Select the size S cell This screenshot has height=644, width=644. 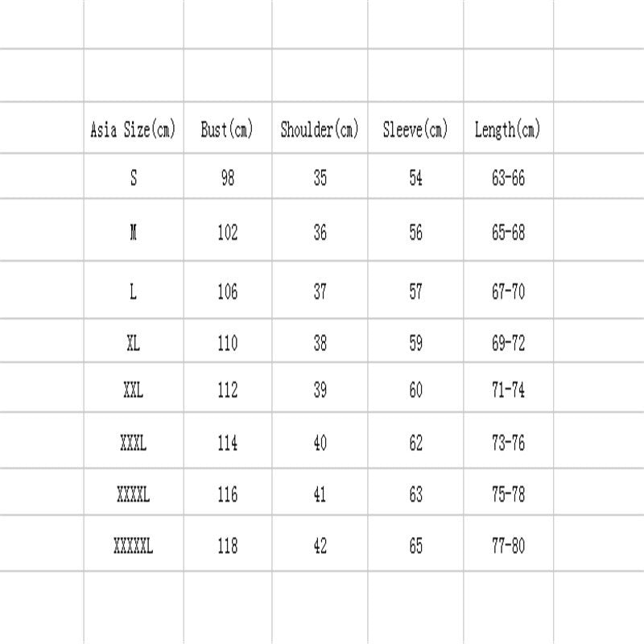[x=134, y=178]
